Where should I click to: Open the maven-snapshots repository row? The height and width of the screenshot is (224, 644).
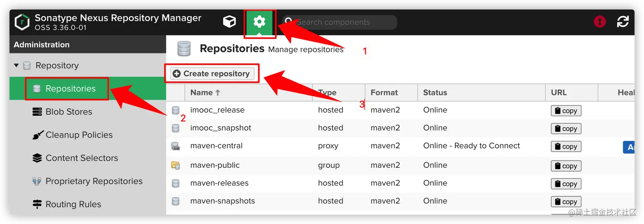pyautogui.click(x=400, y=201)
